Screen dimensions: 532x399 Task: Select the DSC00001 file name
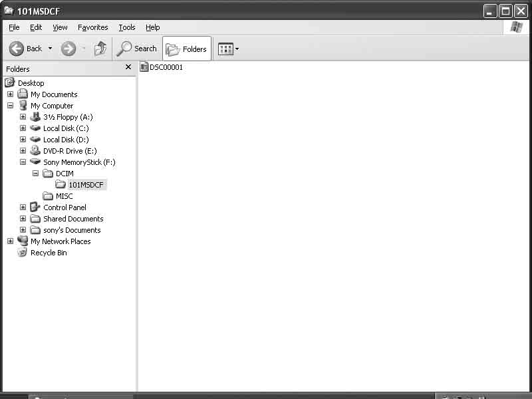tap(166, 67)
